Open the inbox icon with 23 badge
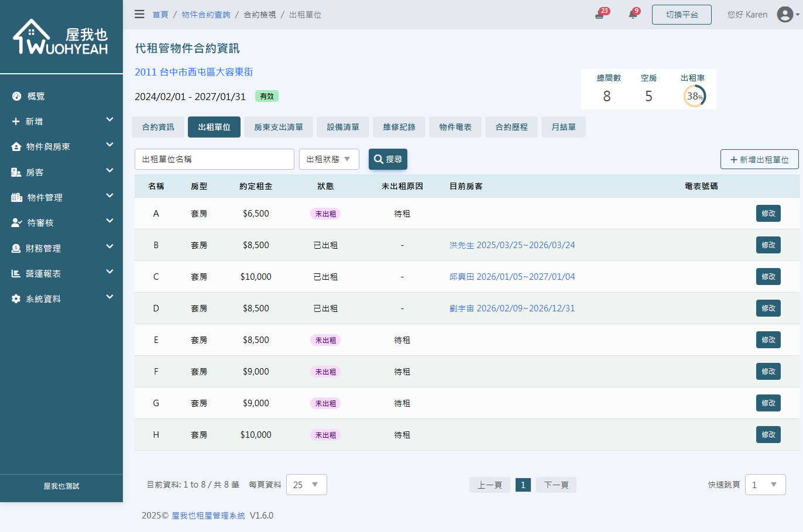This screenshot has width=803, height=532. click(599, 15)
